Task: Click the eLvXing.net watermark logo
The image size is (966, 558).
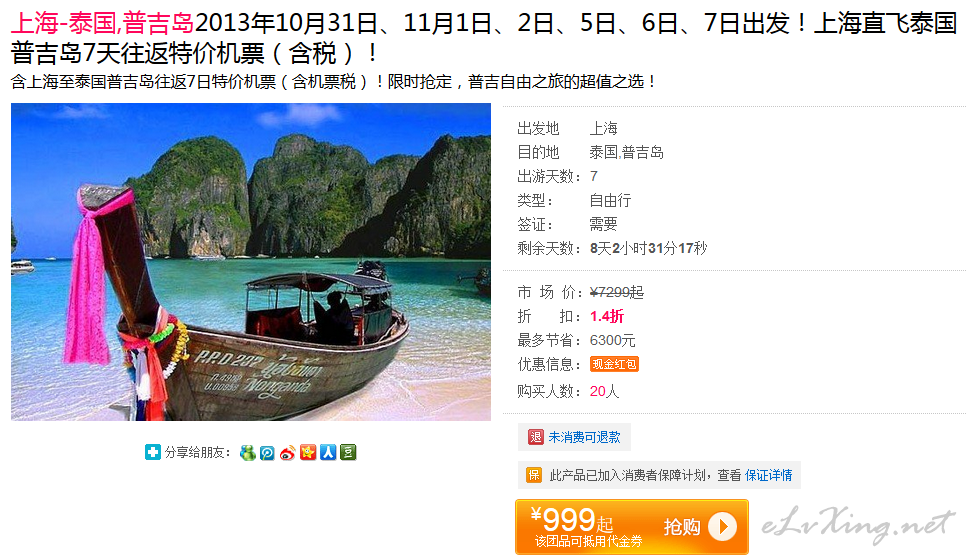Action: [858, 525]
